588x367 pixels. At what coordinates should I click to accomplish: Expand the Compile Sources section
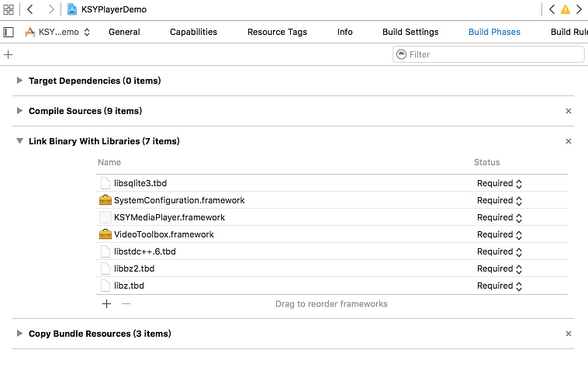(x=19, y=111)
